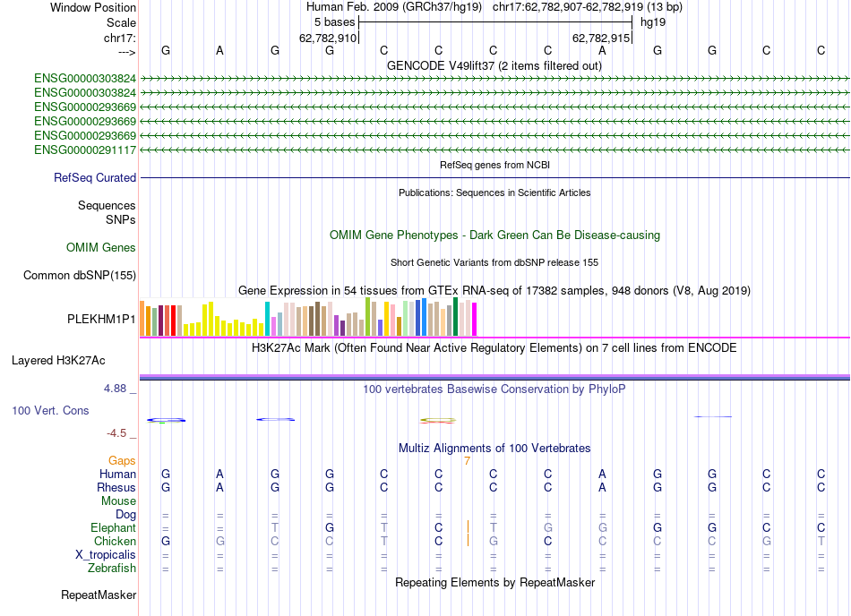The width and height of the screenshot is (851, 616).
Task: Click the ENSG00000291117 gene arrow track
Action: coord(494,150)
